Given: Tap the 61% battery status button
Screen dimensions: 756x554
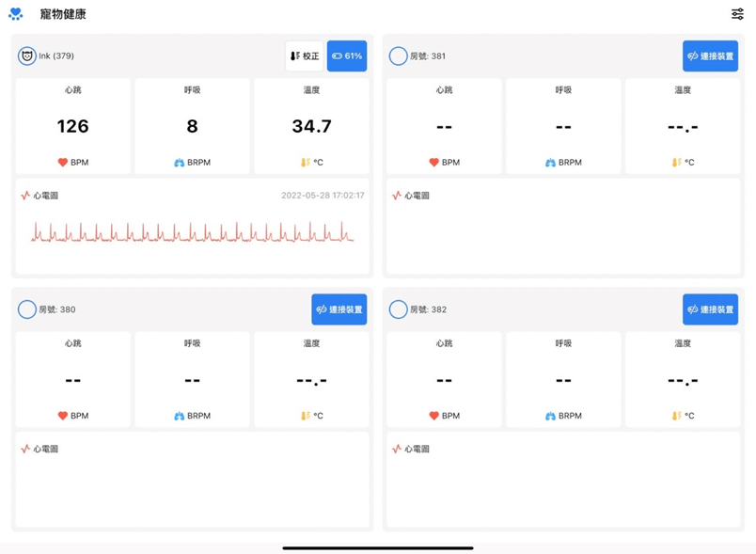Looking at the screenshot, I should point(347,56).
